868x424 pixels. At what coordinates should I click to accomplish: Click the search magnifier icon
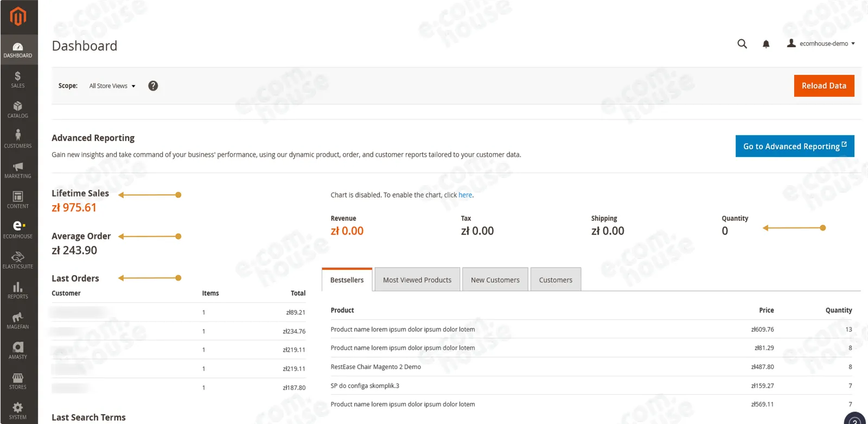[x=742, y=44]
